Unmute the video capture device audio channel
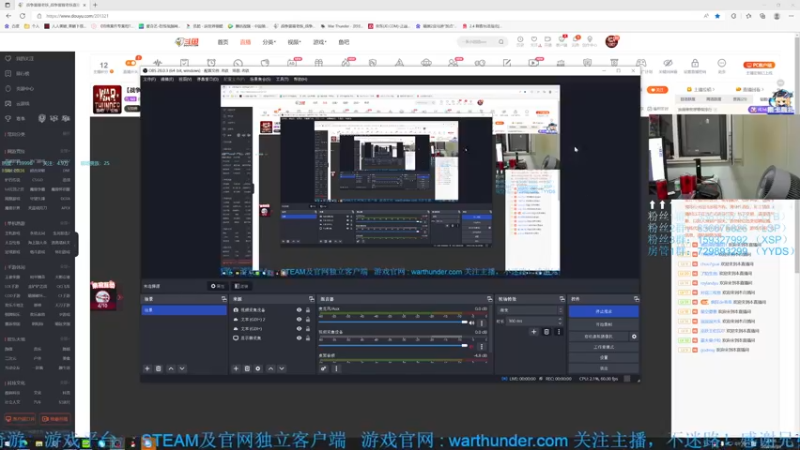This screenshot has height=450, width=800. [472, 346]
